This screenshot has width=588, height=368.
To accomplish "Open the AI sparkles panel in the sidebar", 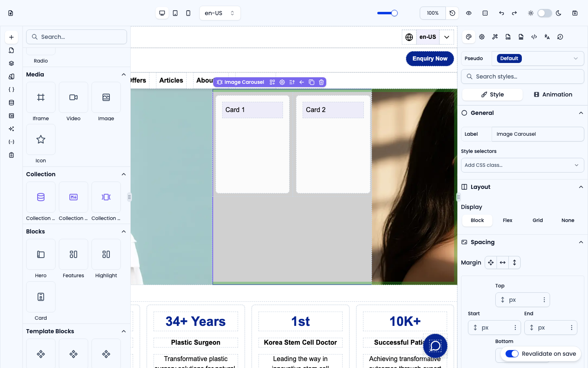I will click(x=11, y=129).
